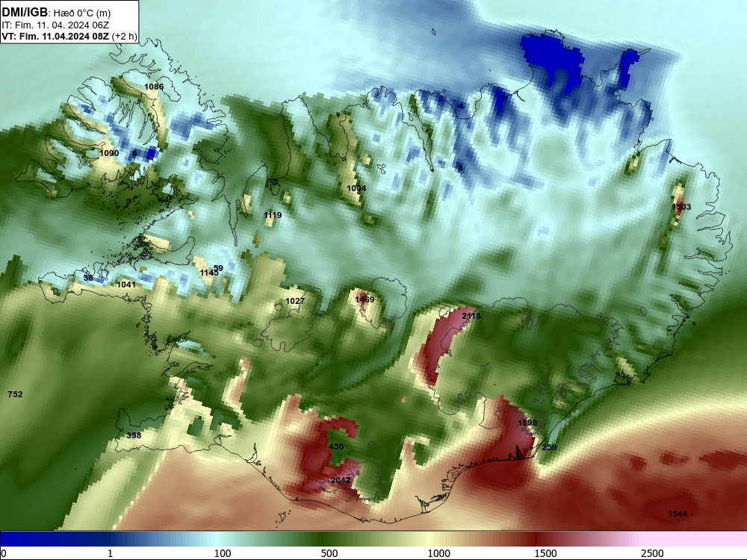Select the 1041 value label
Viewport: 747px width, 560px height.
tap(126, 284)
